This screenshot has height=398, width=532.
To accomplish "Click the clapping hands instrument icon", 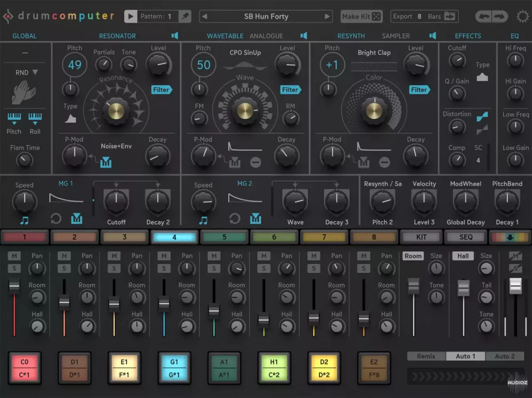I will (24, 92).
